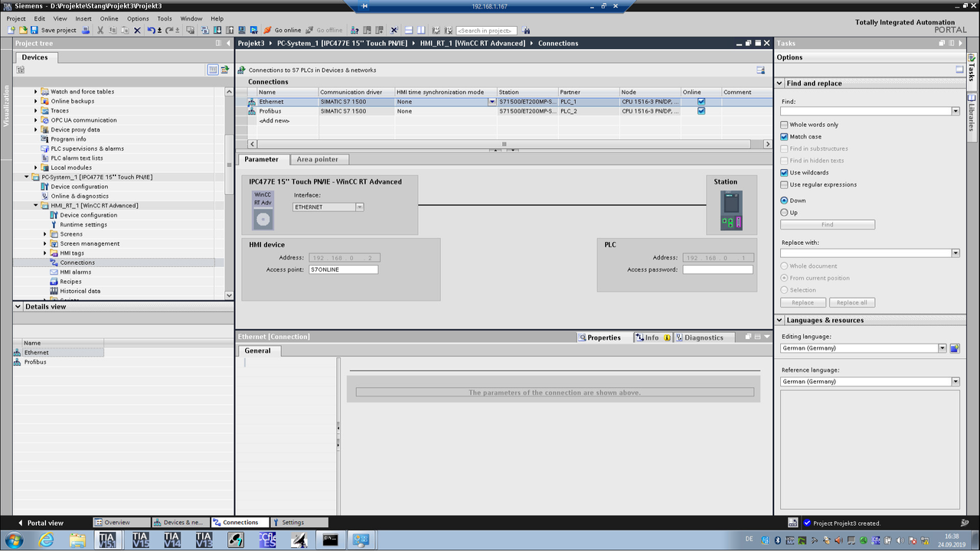Open the Interface ETHERNET dropdown
Screen dimensions: 980x551
(x=360, y=207)
